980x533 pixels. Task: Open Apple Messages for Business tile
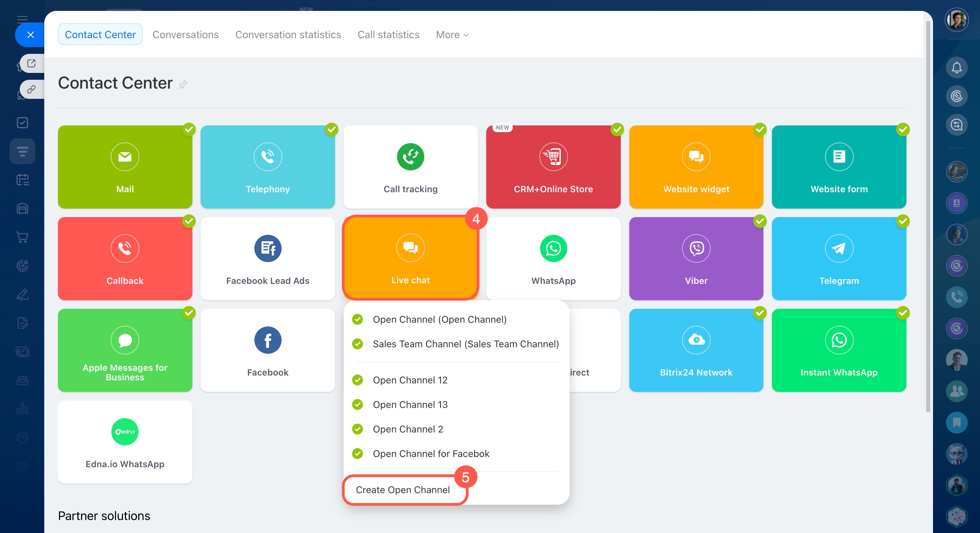pyautogui.click(x=125, y=350)
